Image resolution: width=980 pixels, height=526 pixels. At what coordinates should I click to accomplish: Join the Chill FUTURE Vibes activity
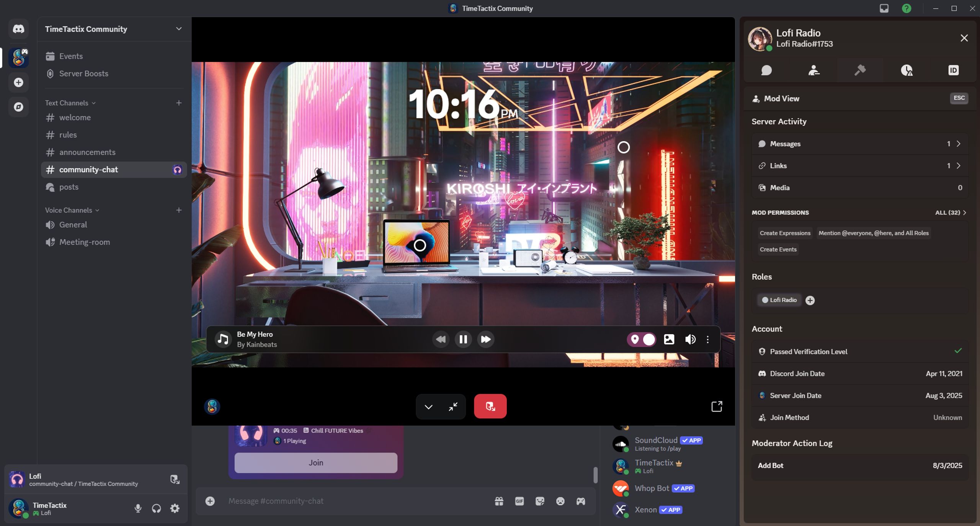pos(316,463)
